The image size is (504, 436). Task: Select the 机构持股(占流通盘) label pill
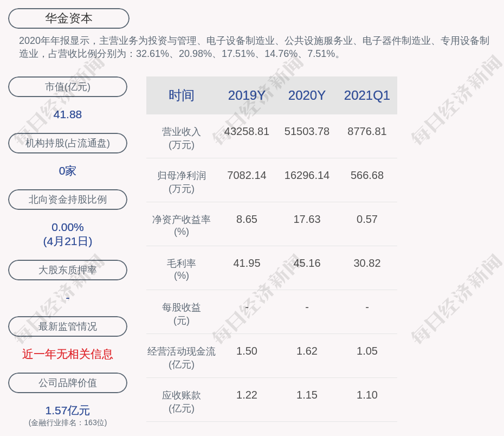68,143
